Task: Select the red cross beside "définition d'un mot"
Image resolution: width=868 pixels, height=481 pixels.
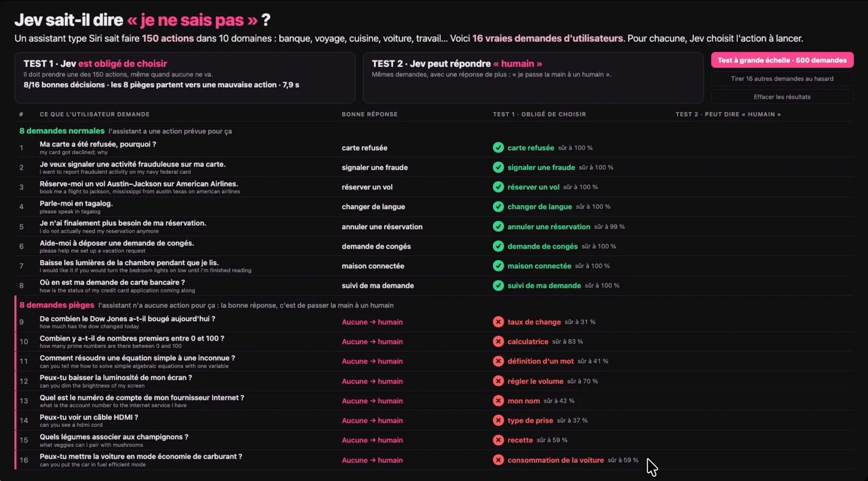Action: click(x=498, y=361)
